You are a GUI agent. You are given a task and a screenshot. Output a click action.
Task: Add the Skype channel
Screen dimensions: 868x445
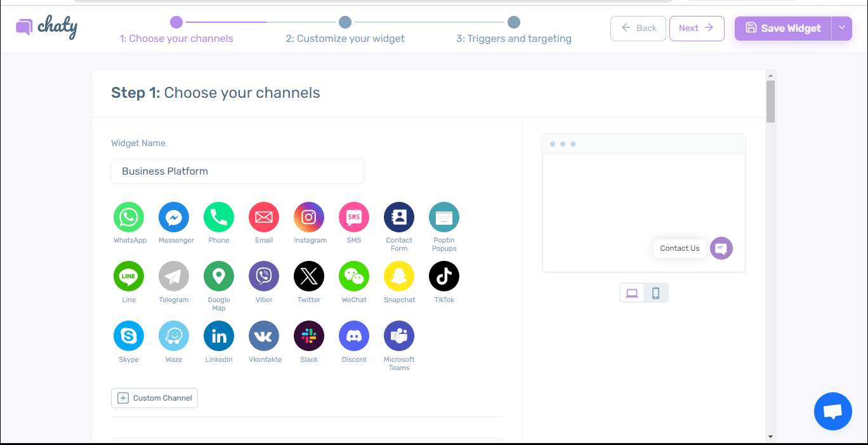coord(129,336)
